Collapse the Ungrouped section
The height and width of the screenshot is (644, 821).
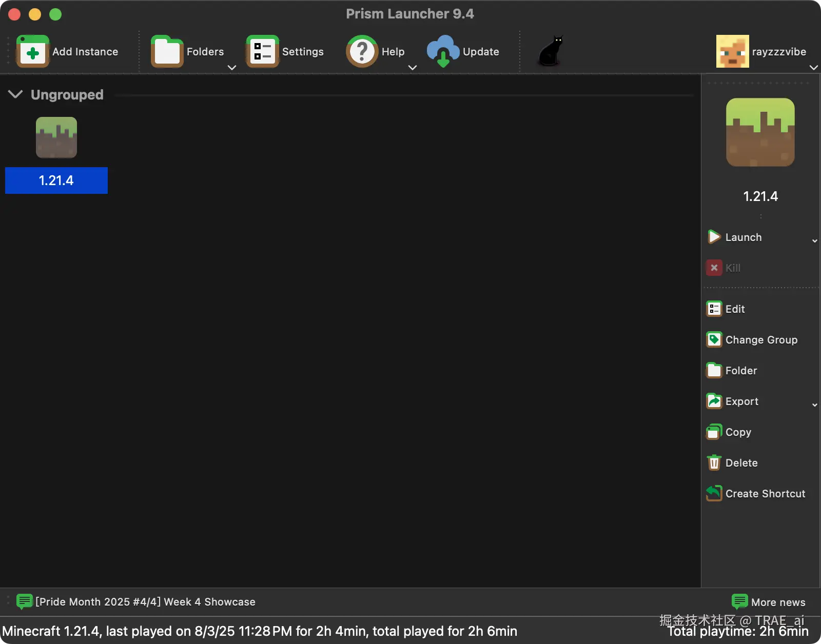pyautogui.click(x=15, y=94)
